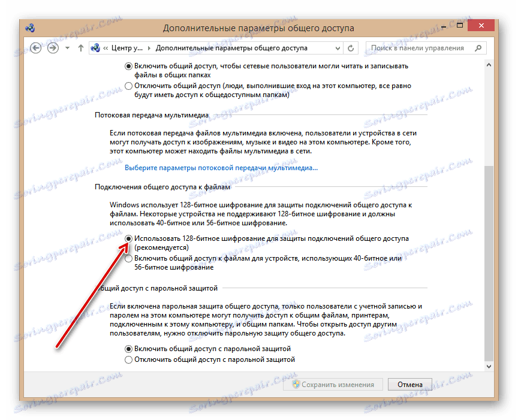Click the search magnifier icon
The image size is (518, 420).
[478, 47]
